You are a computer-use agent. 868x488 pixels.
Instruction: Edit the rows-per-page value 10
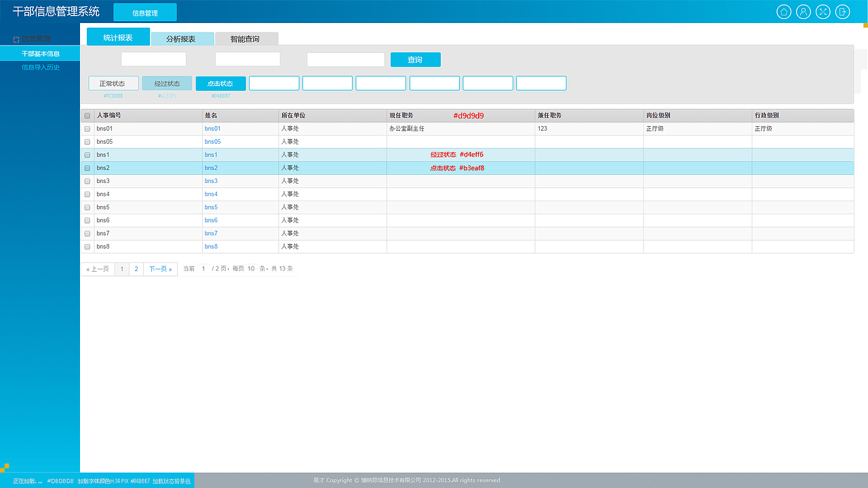pyautogui.click(x=251, y=269)
